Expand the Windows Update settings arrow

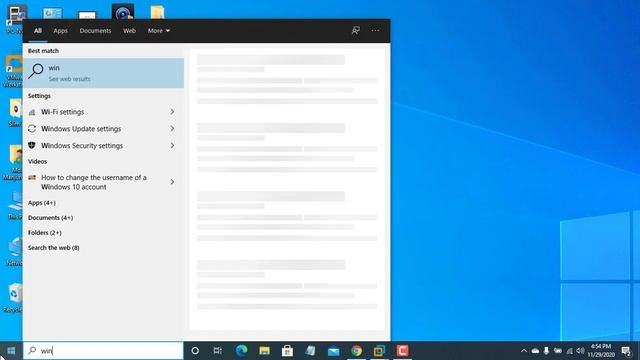172,129
